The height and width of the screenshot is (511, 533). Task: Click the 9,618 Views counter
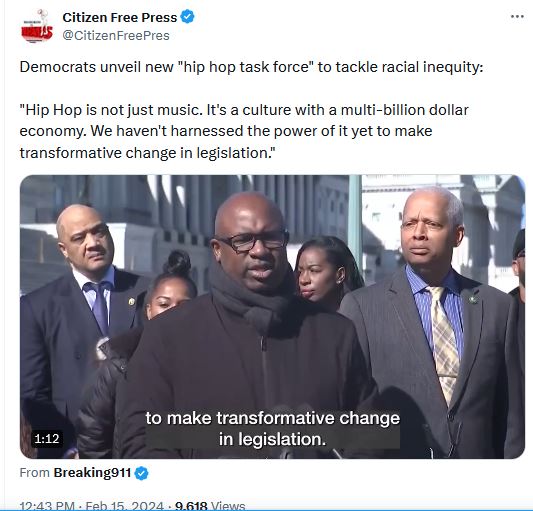point(210,506)
